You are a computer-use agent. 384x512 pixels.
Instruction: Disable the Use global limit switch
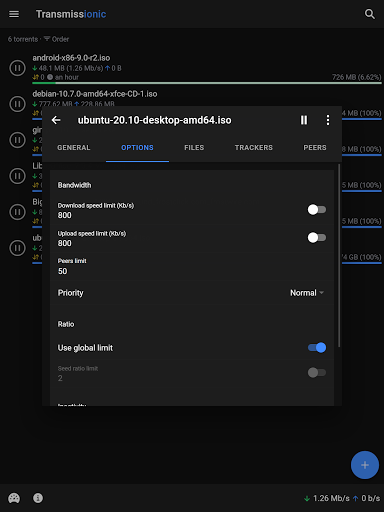[x=317, y=348]
